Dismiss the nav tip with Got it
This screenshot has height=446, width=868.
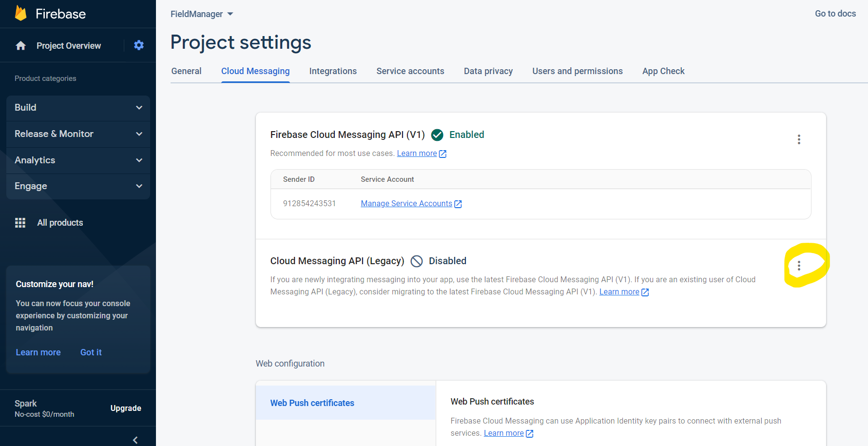[x=91, y=352]
